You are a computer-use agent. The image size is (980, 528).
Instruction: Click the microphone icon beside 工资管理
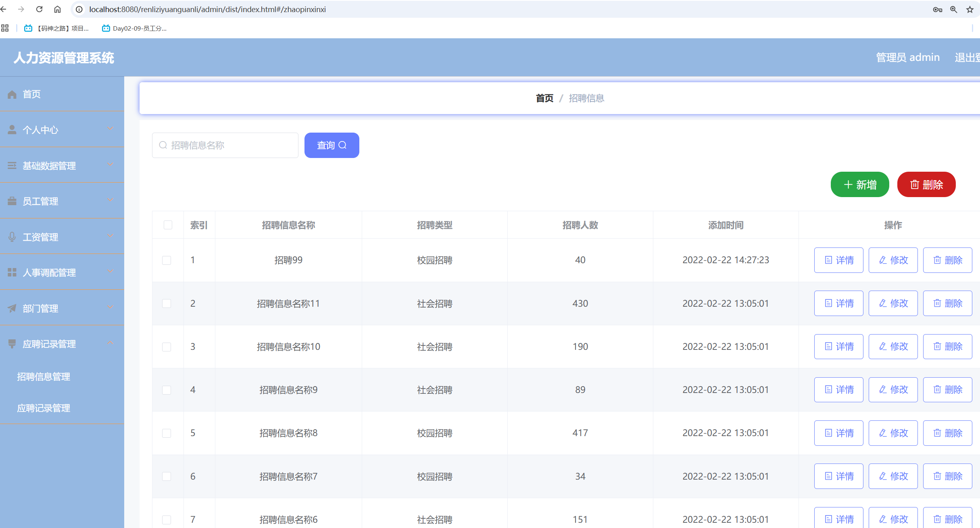point(12,237)
